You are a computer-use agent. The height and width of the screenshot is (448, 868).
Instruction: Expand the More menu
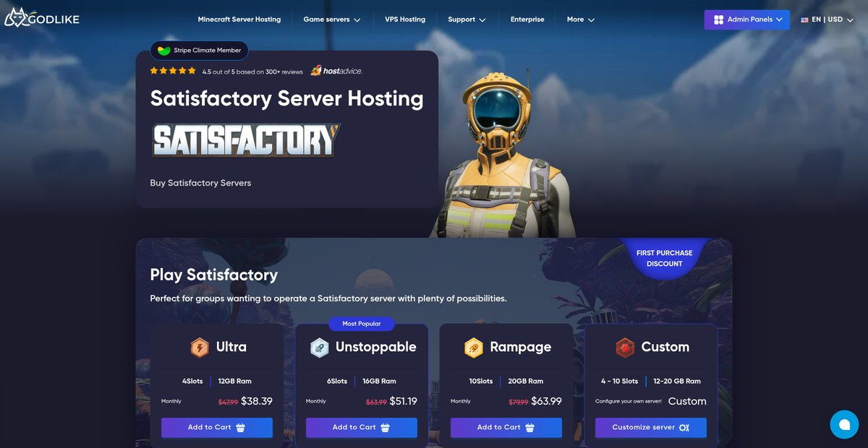[581, 20]
